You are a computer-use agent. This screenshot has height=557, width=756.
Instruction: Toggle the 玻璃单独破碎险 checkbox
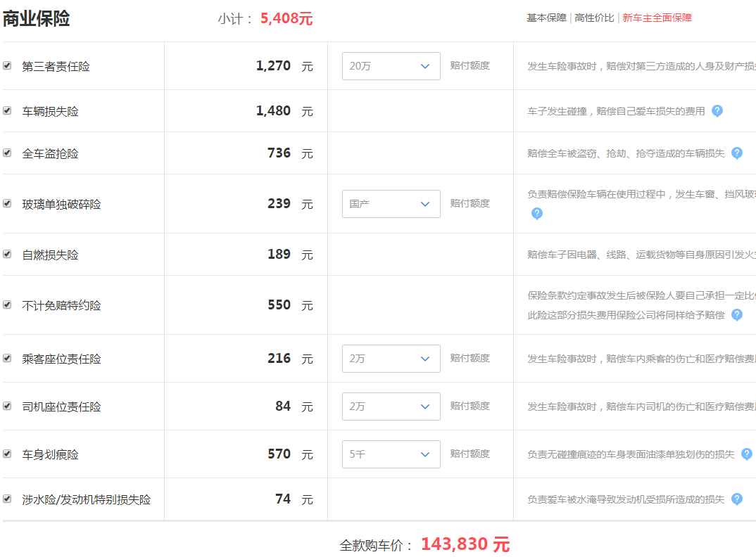coord(7,203)
